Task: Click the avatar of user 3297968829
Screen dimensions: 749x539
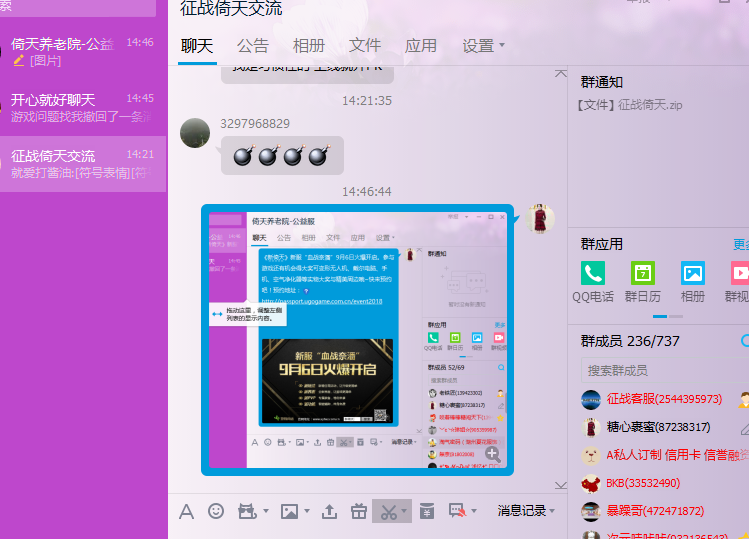Action: point(195,133)
